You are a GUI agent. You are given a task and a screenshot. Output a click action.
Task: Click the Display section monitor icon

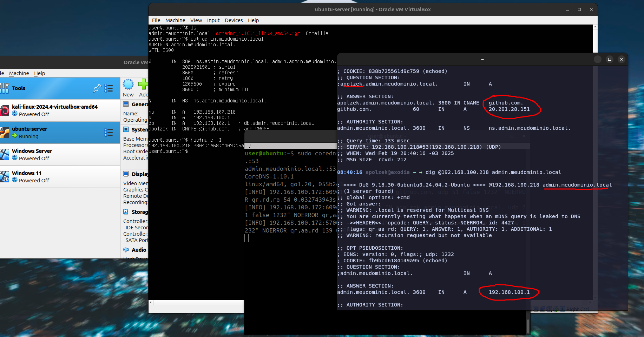click(126, 174)
